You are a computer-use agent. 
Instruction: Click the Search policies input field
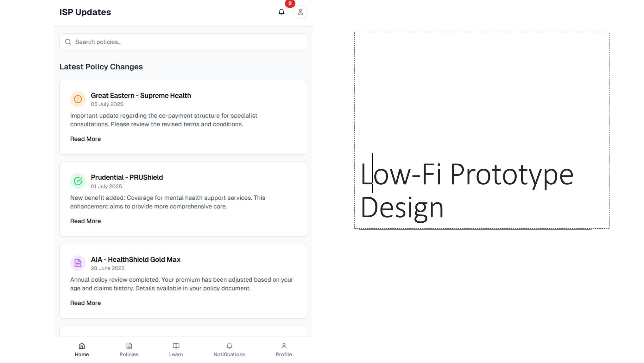tap(183, 42)
